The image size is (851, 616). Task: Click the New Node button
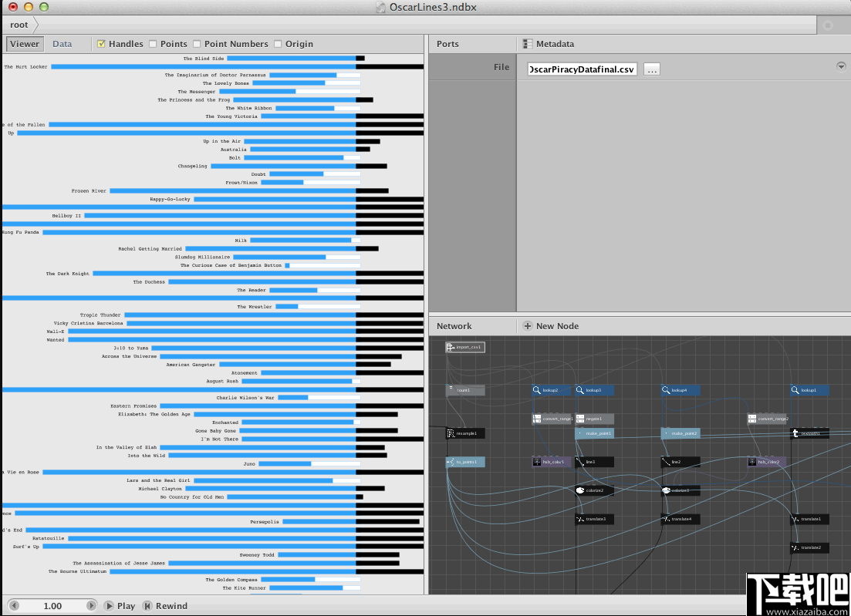(551, 326)
